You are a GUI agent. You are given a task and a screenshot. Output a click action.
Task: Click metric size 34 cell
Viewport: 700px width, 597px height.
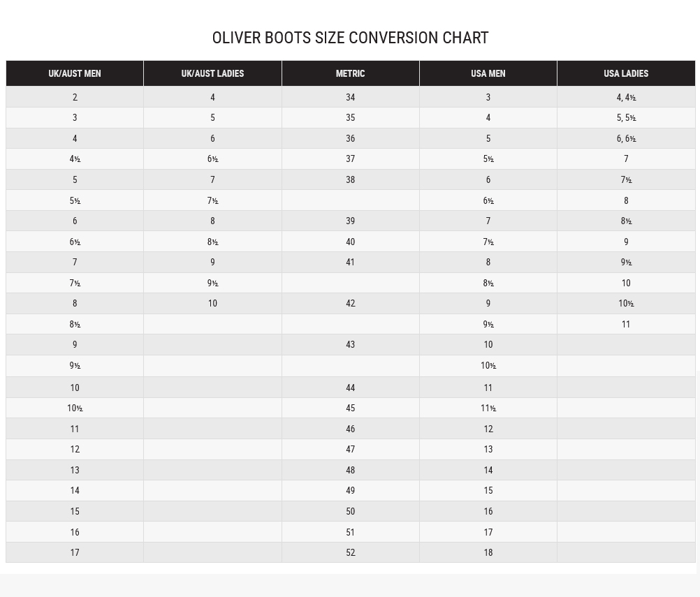pos(350,98)
